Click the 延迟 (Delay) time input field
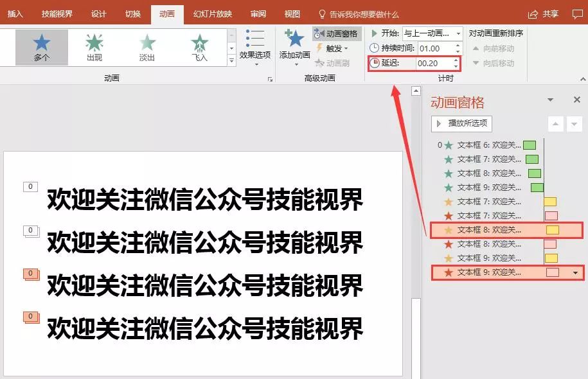The image size is (588, 379). 433,63
